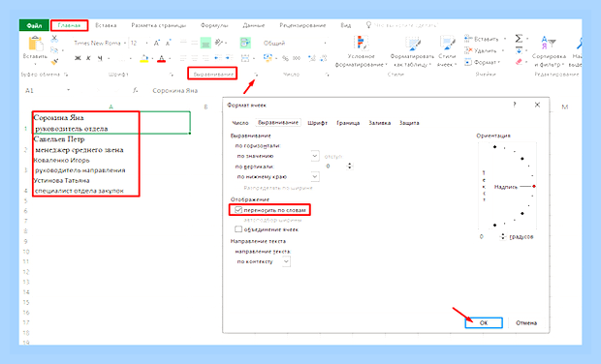Switch to the Вставка ribbon tab

click(106, 25)
